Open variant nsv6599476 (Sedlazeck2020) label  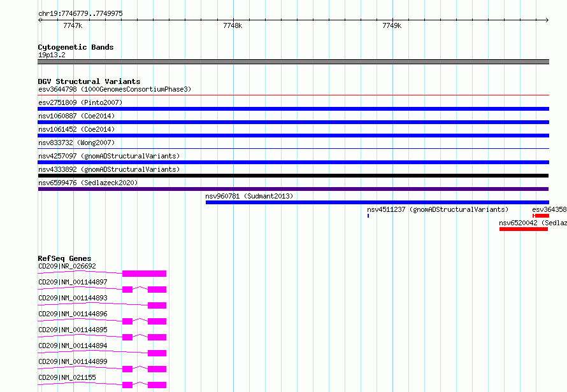point(88,183)
